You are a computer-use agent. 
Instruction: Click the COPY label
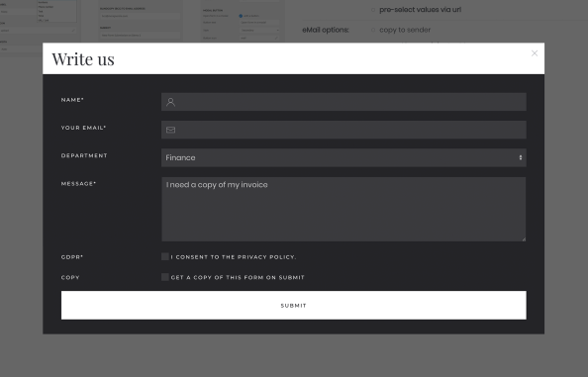pos(70,278)
